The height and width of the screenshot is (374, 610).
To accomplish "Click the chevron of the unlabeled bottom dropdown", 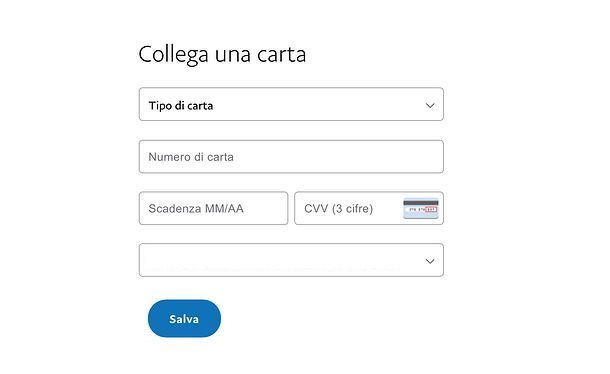I will tap(430, 261).
